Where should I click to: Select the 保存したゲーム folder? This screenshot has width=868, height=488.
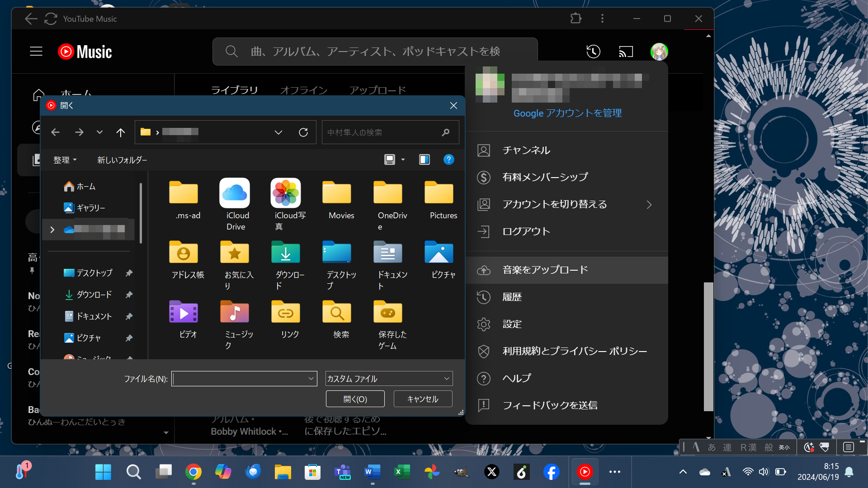388,324
